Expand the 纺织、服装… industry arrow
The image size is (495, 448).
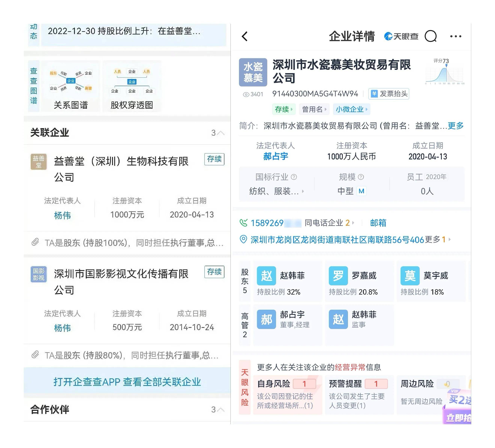303,191
